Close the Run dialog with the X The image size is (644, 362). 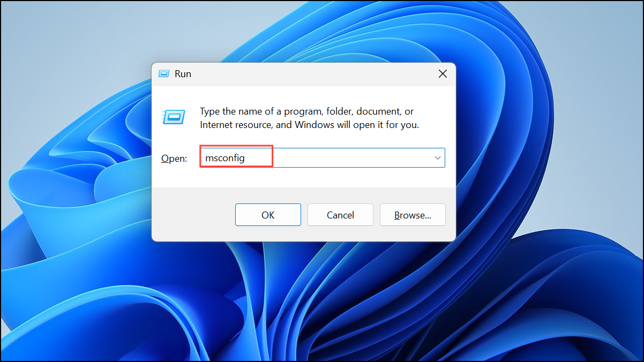point(443,73)
